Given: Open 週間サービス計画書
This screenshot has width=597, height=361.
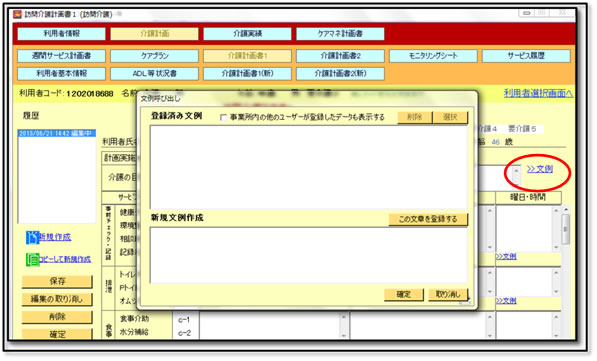Looking at the screenshot, I should tap(61, 56).
